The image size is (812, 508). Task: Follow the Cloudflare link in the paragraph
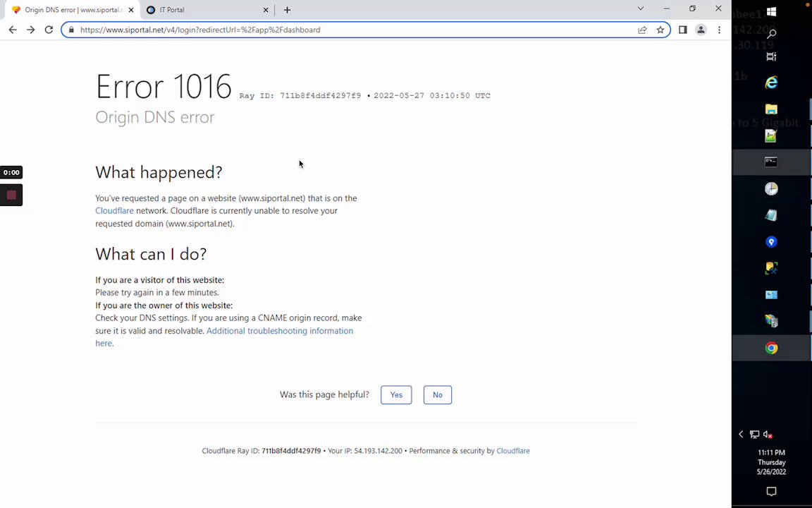coord(114,211)
